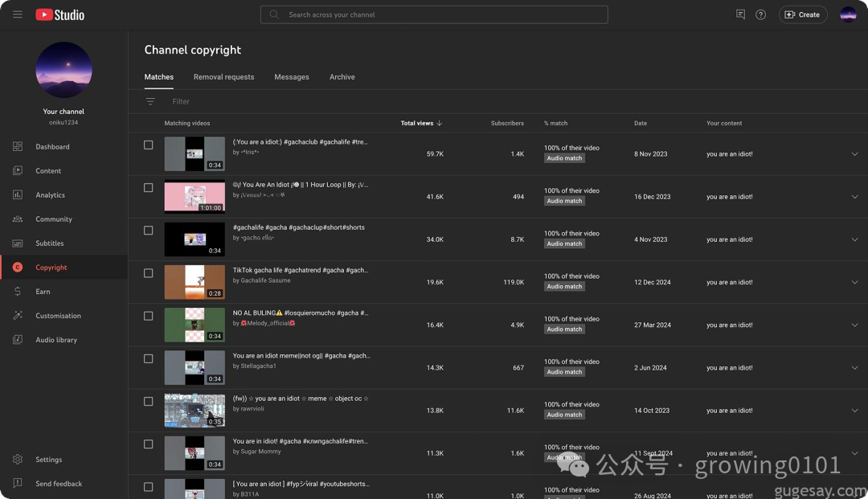Open the Archive tab

[342, 77]
